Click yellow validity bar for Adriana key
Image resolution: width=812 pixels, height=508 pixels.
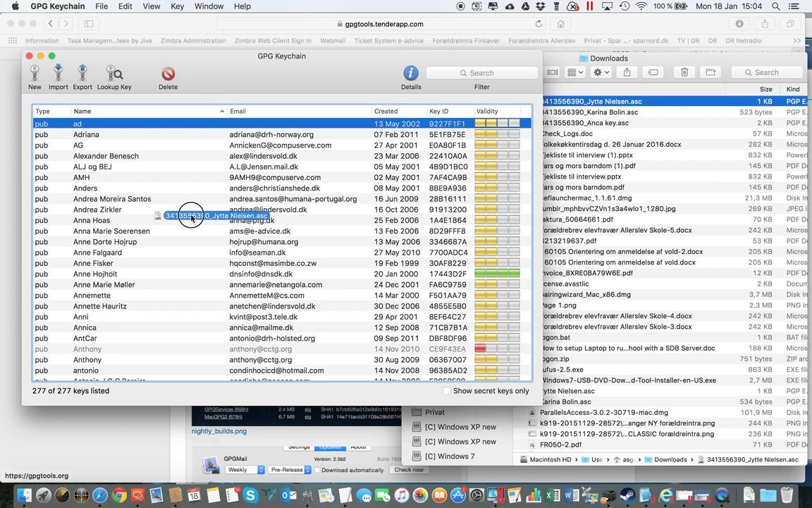tap(486, 134)
